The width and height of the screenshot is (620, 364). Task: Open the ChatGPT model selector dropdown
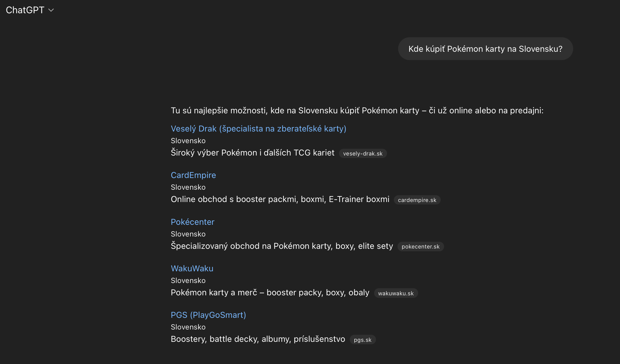click(30, 10)
